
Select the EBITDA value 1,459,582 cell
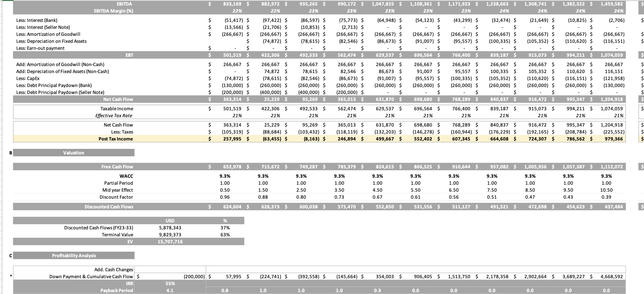pos(611,4)
